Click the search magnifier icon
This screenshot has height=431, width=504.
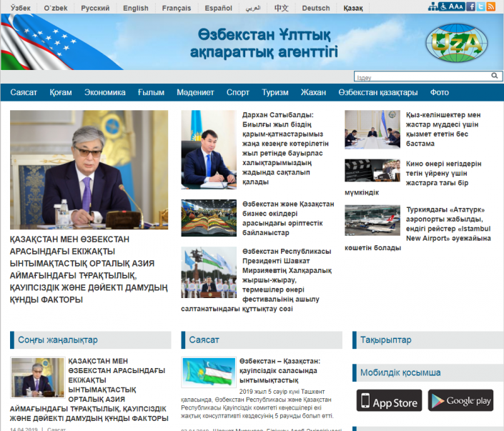click(x=495, y=76)
